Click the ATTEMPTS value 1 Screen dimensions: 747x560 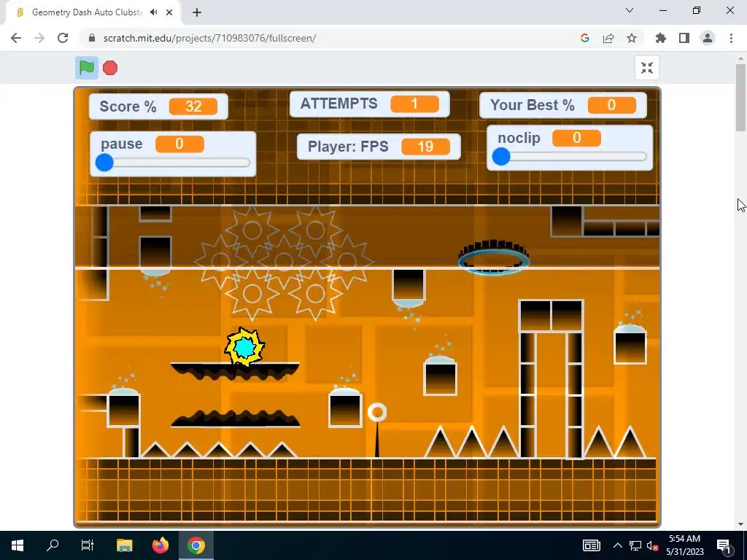414,104
